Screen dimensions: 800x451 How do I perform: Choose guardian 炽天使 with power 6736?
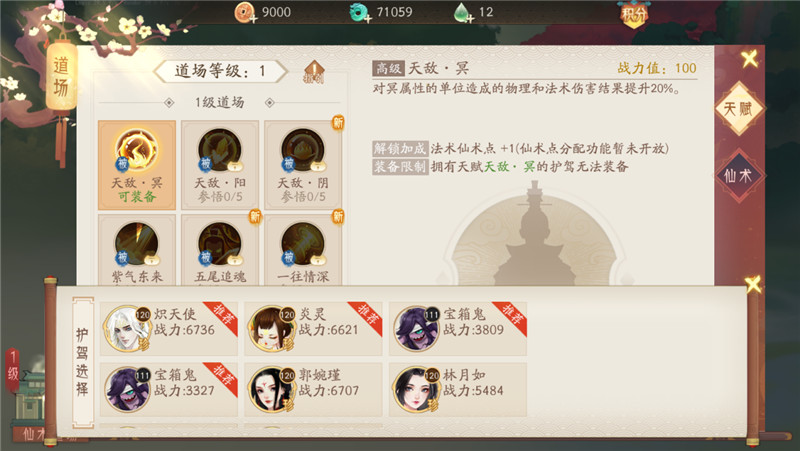tap(169, 329)
